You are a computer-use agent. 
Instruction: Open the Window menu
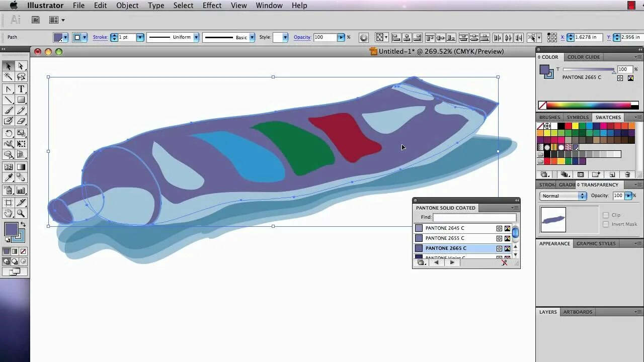tap(269, 6)
